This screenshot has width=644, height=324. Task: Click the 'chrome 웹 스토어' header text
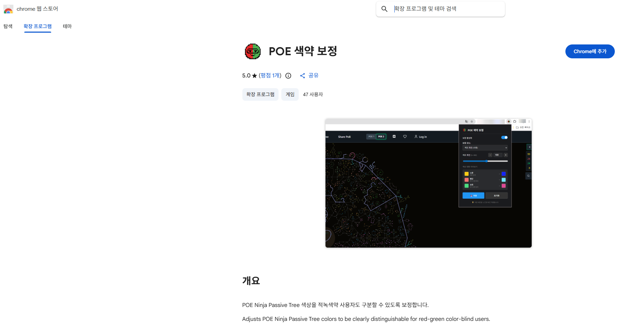(37, 9)
